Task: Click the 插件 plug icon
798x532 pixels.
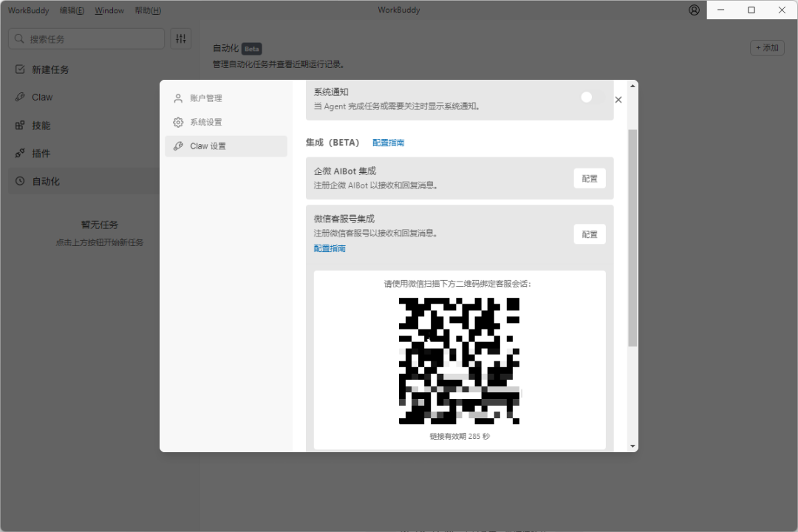Action: click(x=20, y=153)
